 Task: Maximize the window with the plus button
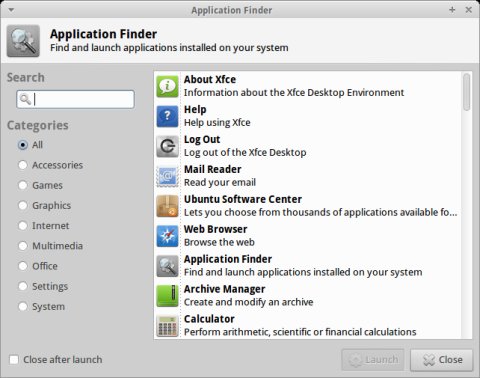click(x=452, y=10)
